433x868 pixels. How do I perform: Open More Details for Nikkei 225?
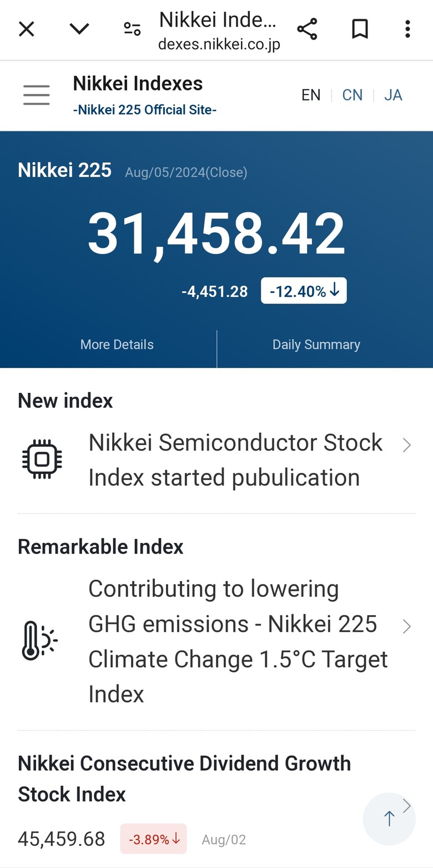117,345
